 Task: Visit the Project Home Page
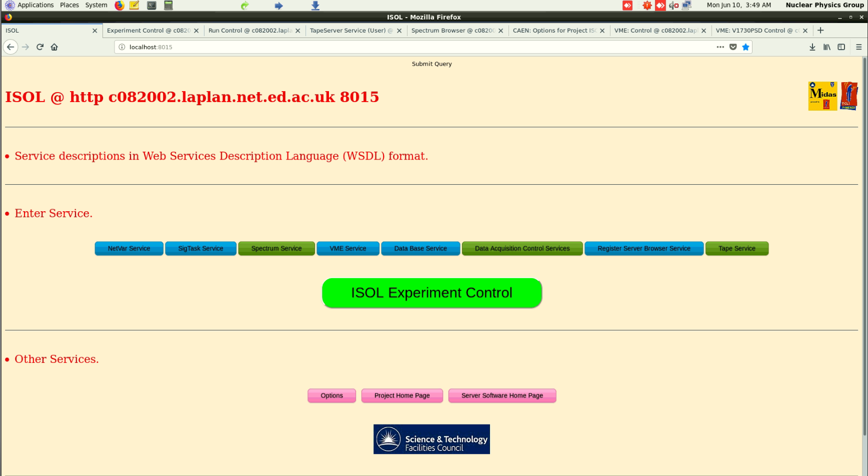click(x=402, y=396)
